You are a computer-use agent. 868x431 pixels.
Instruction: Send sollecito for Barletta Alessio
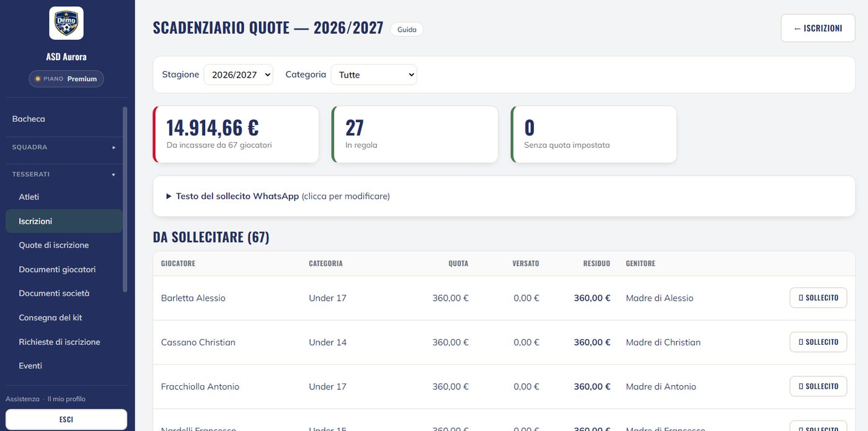(x=818, y=298)
